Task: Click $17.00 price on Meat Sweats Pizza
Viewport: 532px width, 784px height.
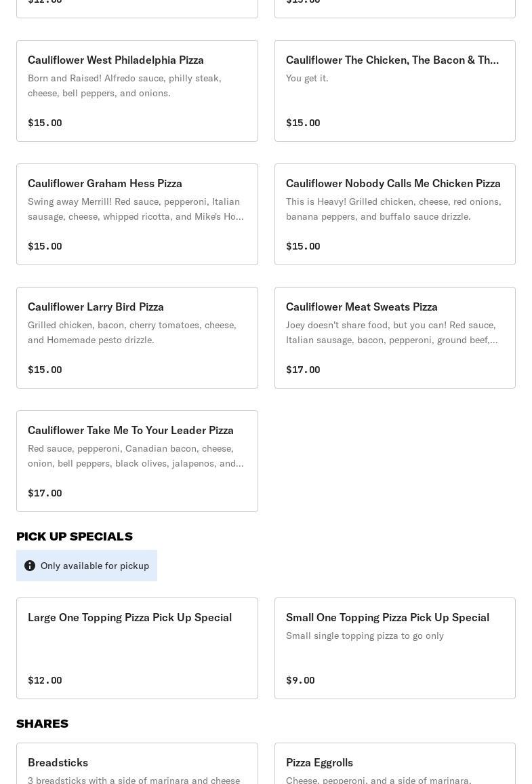Action: [x=303, y=370]
